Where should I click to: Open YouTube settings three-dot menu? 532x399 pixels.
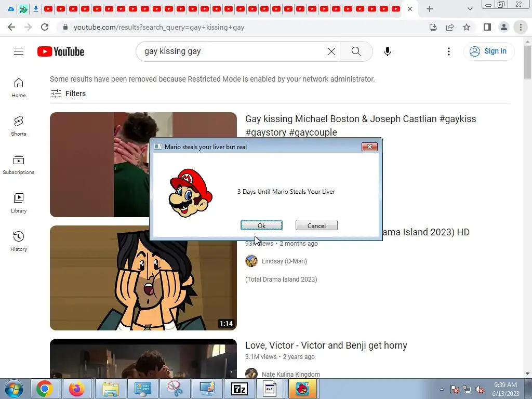click(x=448, y=51)
